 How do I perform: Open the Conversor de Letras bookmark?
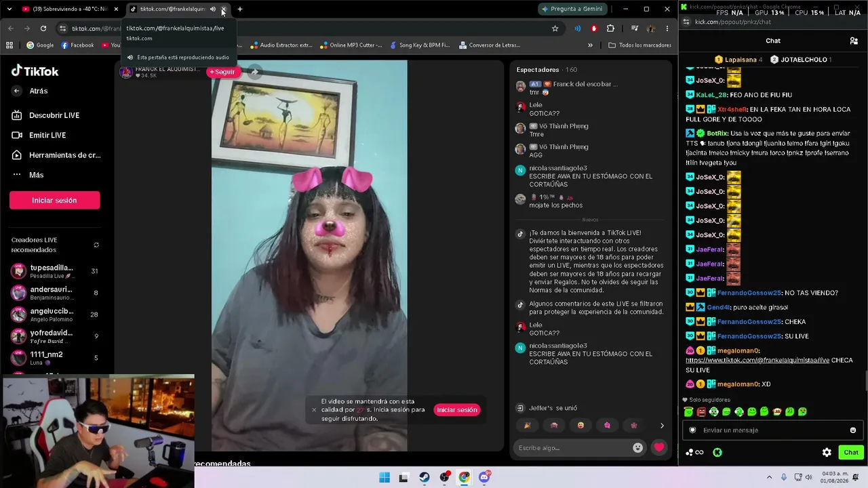click(490, 45)
